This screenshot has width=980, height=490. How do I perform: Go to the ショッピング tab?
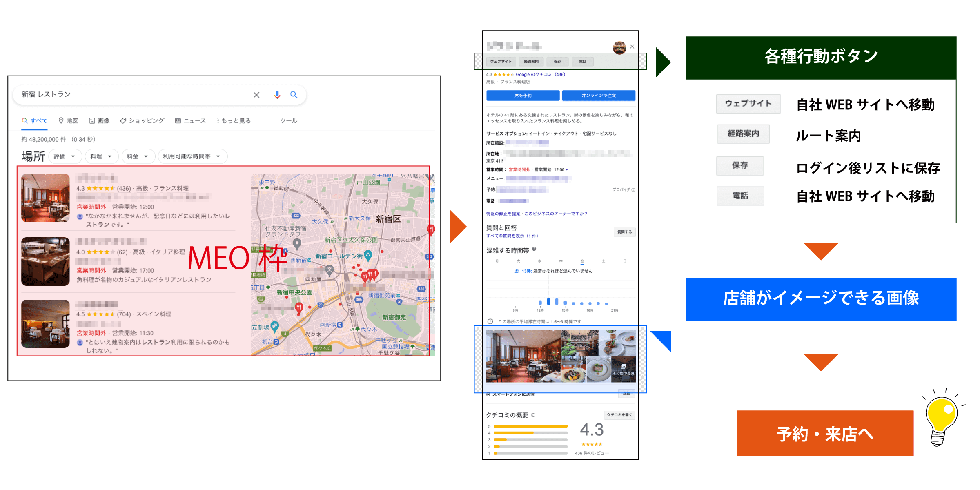coord(142,121)
